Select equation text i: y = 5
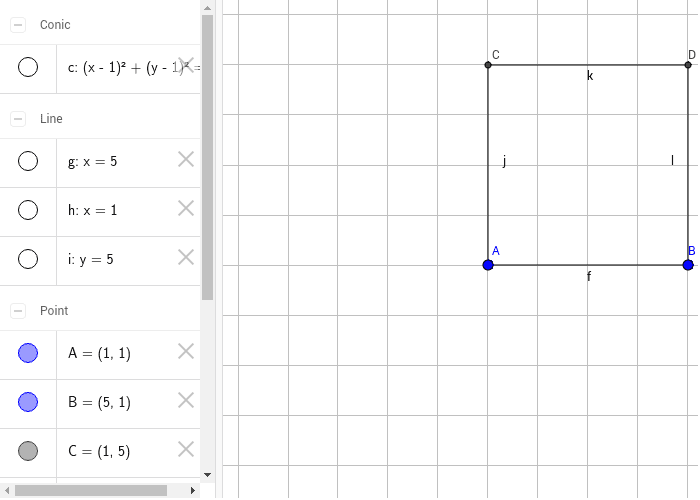Viewport: 700px width, 500px height. point(91,259)
